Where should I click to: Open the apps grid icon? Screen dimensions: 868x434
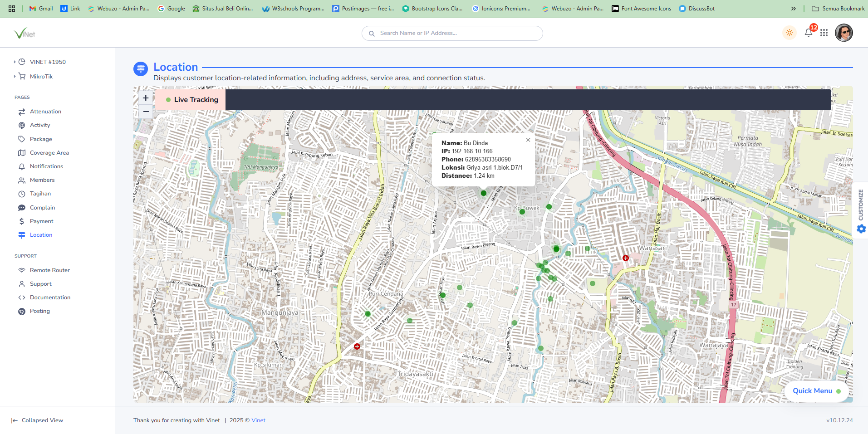click(x=824, y=33)
